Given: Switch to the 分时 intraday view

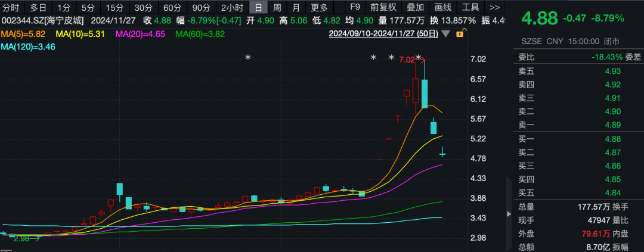Looking at the screenshot, I should tap(11, 8).
